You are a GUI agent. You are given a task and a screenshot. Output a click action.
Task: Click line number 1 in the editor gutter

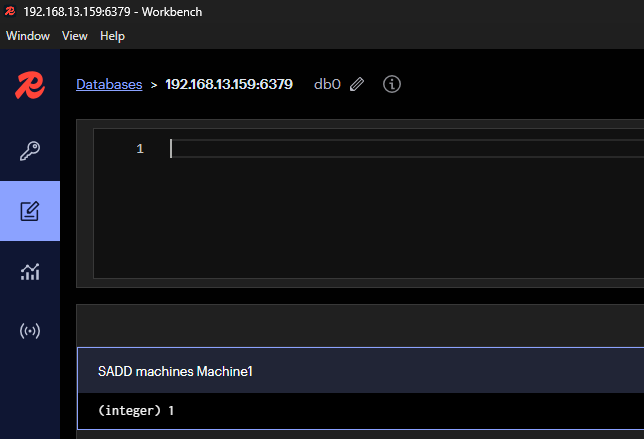(140, 148)
